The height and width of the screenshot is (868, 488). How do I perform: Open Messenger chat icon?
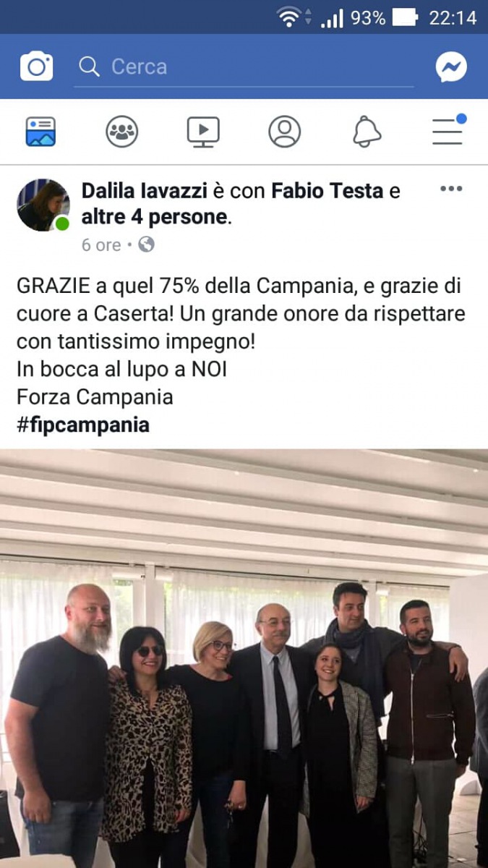(451, 67)
